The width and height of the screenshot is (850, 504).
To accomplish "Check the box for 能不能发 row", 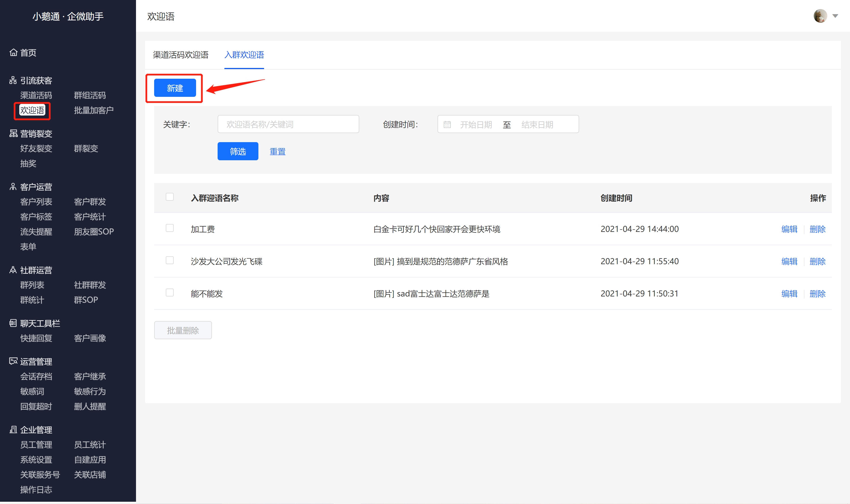I will pyautogui.click(x=170, y=293).
